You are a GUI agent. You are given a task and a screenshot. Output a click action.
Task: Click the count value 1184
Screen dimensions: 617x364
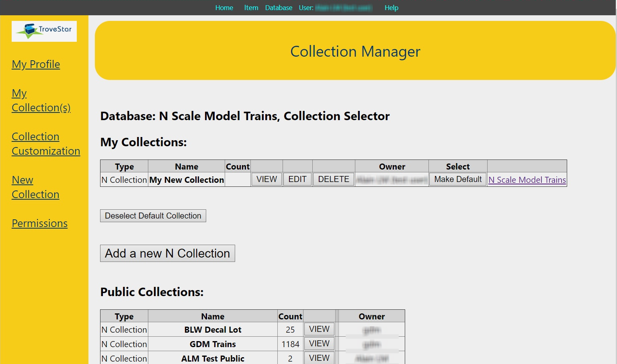point(290,344)
